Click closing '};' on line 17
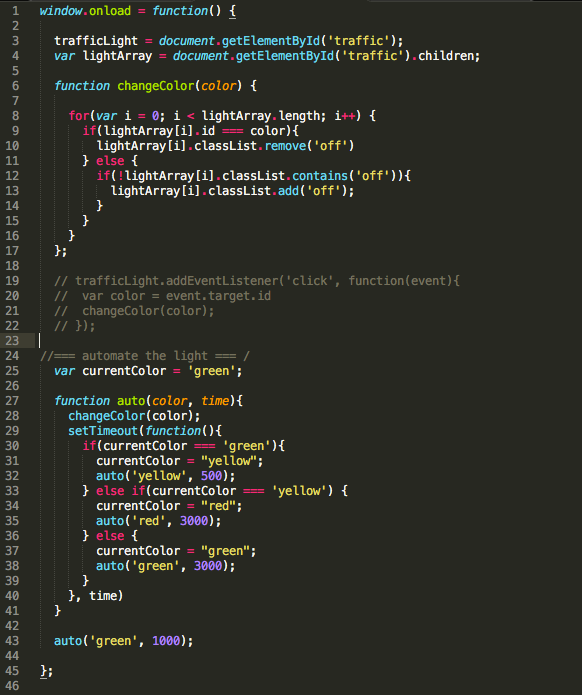Image resolution: width=582 pixels, height=695 pixels. [60, 251]
